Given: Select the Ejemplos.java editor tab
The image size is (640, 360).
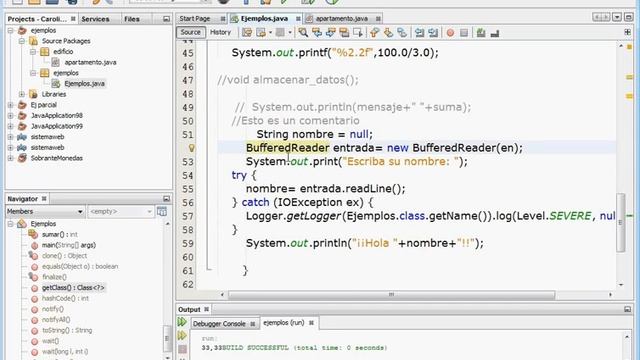Looking at the screenshot, I should coord(264,18).
